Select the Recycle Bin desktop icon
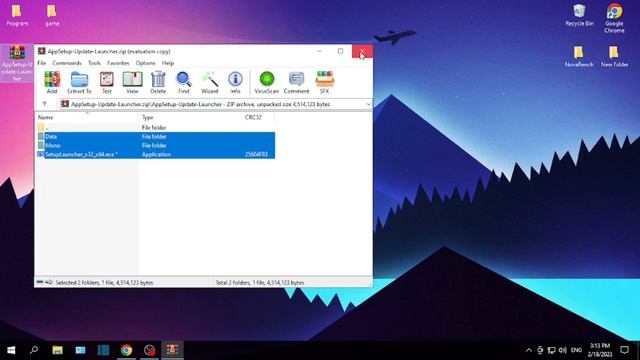The width and height of the screenshot is (640, 360). [x=579, y=16]
